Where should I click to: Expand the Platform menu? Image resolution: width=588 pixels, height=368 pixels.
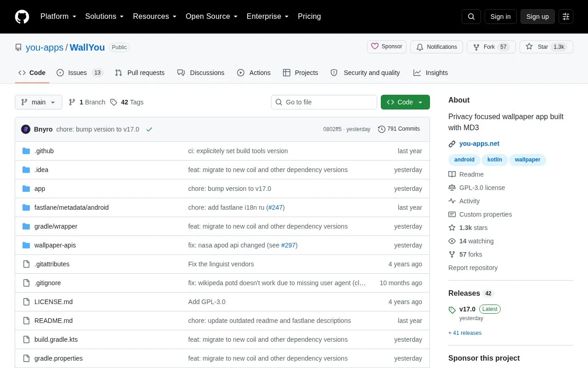point(58,17)
